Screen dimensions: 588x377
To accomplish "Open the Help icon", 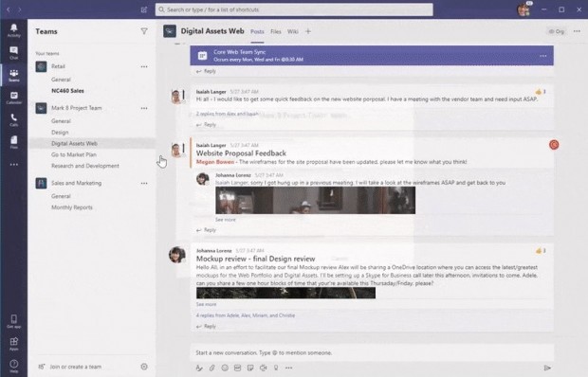I will tap(14, 367).
